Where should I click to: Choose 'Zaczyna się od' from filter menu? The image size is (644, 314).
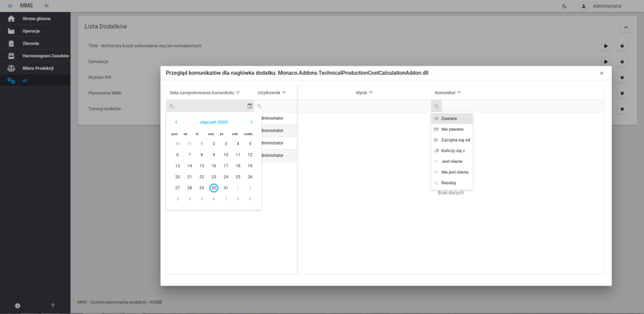pyautogui.click(x=455, y=139)
